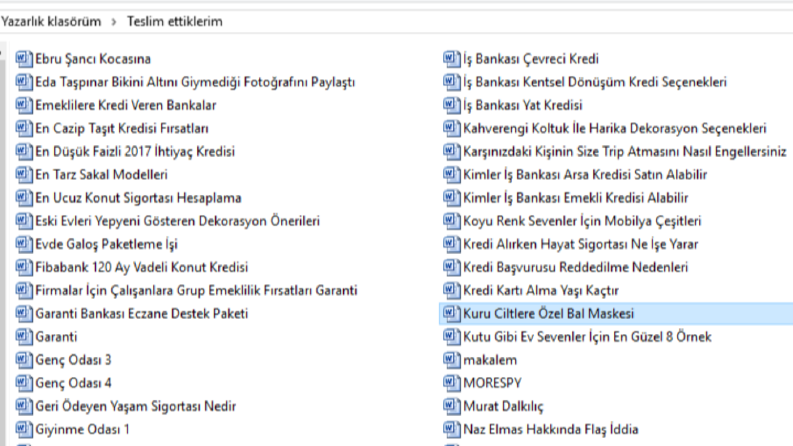This screenshot has height=446, width=793.
Task: Click the Word icon of Evde Galoş Paketleme İşi
Action: point(24,244)
